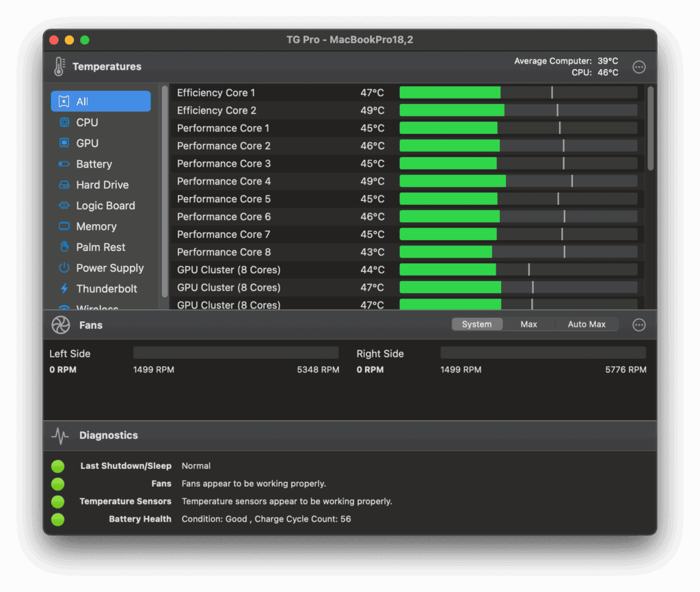
Task: Click the Logic Board icon in sidebar
Action: coord(64,205)
